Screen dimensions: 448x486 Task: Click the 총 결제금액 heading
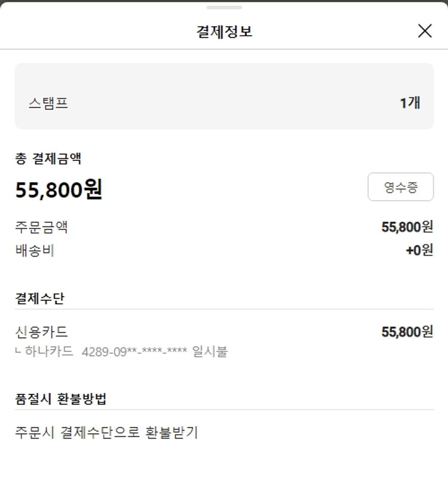(48, 158)
